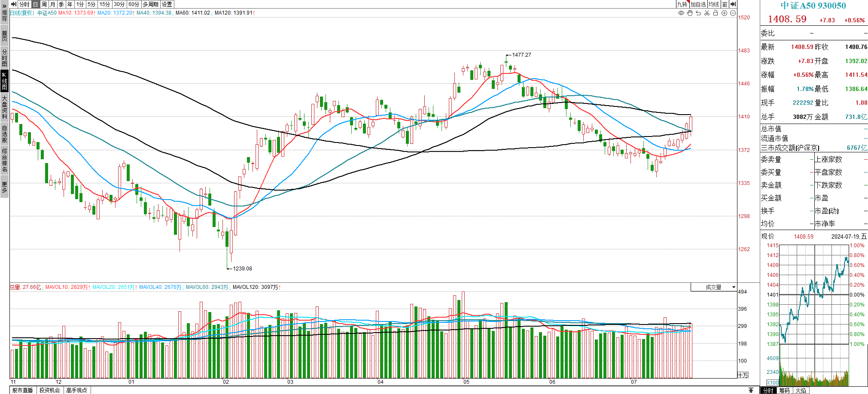This screenshot has width=868, height=394.
Task: Open the 高手观点 bottom tab
Action: pos(77,390)
